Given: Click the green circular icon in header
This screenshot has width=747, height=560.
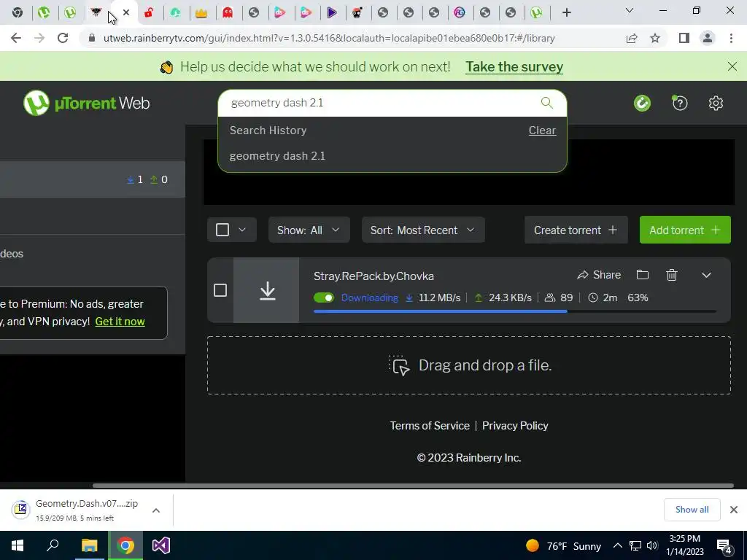Looking at the screenshot, I should click(x=642, y=103).
